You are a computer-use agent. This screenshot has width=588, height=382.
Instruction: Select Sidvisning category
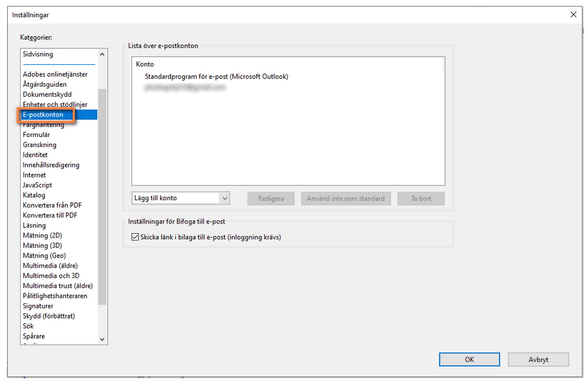tap(38, 54)
